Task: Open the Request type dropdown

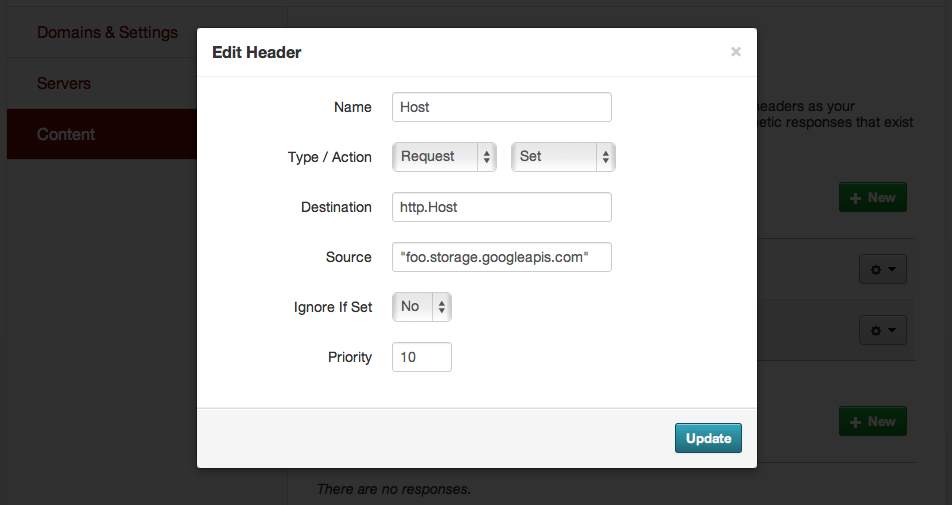Action: coord(444,157)
